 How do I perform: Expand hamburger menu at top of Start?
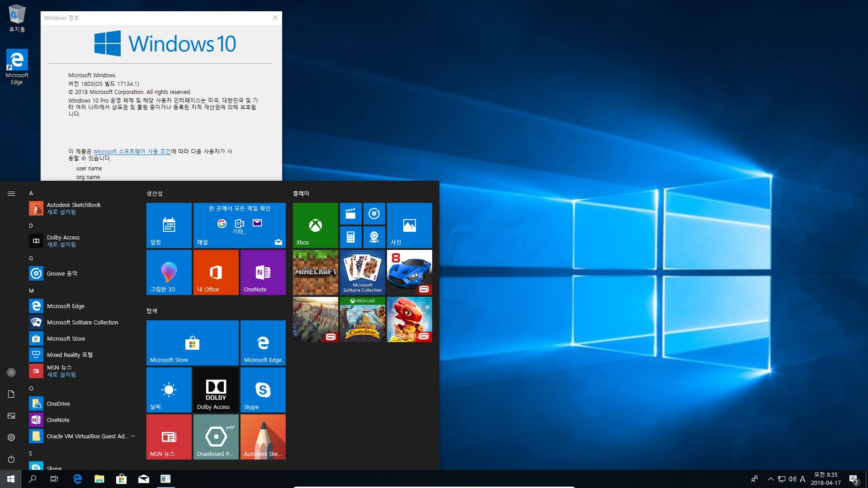11,194
